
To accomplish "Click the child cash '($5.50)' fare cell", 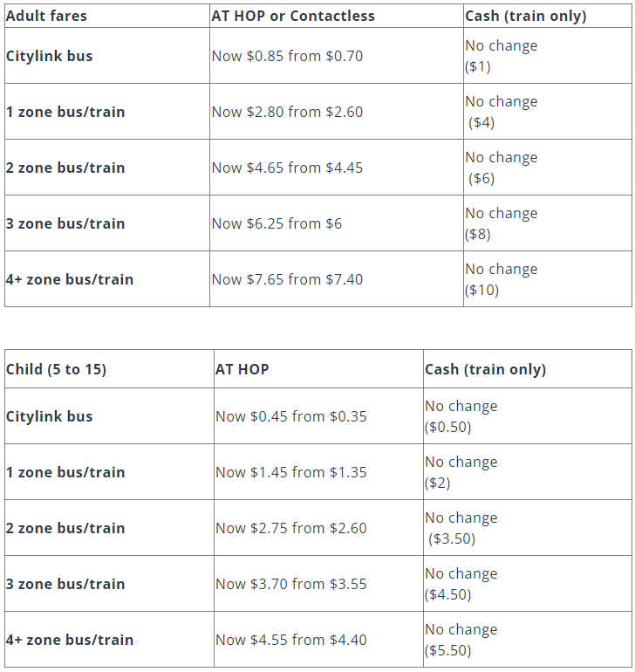I will pos(448,650).
